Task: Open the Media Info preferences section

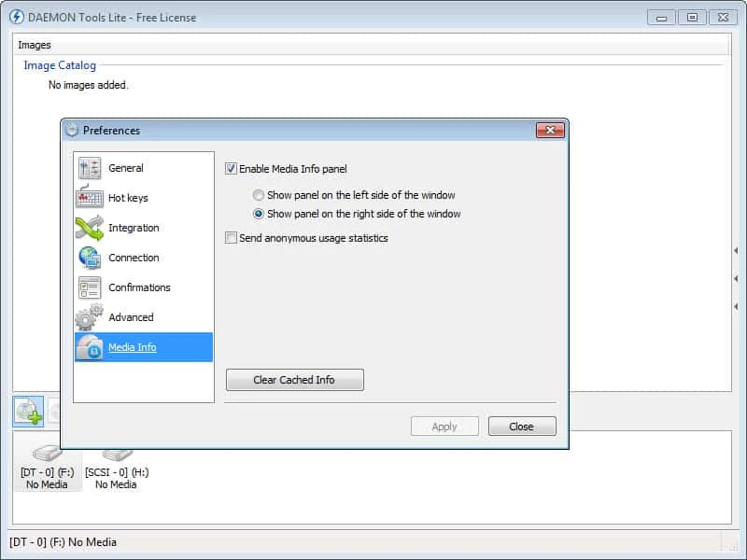Action: coord(132,347)
